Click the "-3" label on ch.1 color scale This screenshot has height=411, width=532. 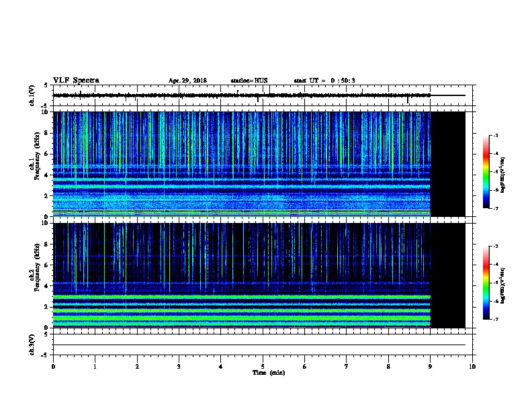tap(495, 135)
